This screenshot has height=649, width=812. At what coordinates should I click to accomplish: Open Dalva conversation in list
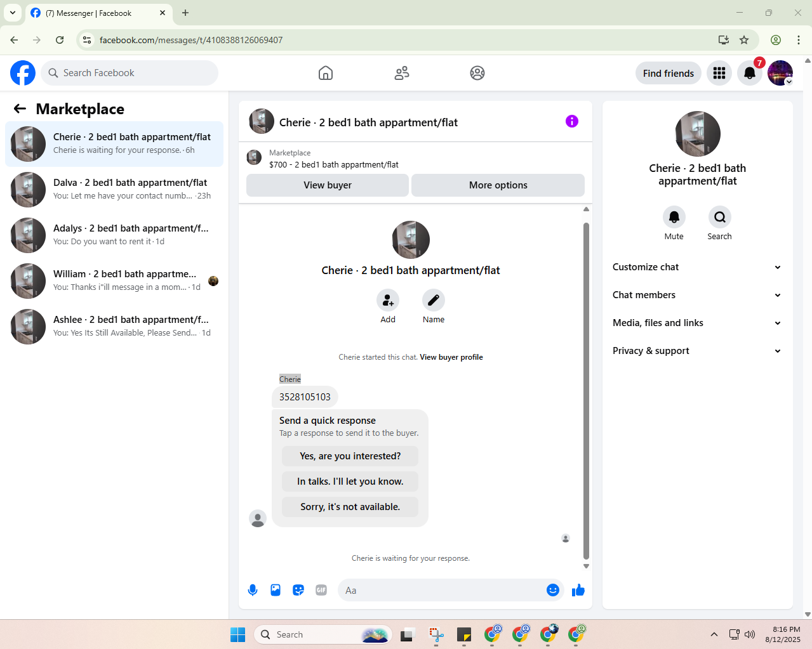pyautogui.click(x=114, y=190)
